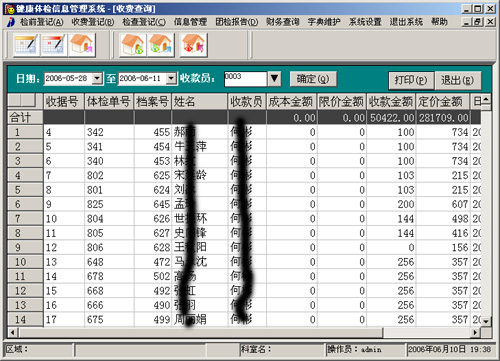Image resolution: width=500 pixels, height=361 pixels.
Task: Click the first calendar-with-pen toolbar icon
Action: [x=26, y=45]
